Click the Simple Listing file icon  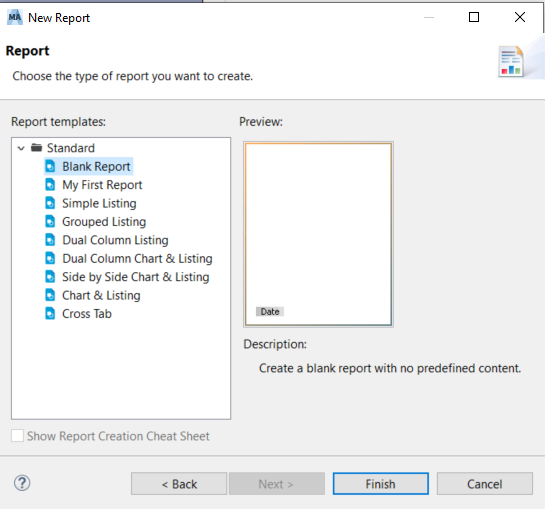coord(50,203)
